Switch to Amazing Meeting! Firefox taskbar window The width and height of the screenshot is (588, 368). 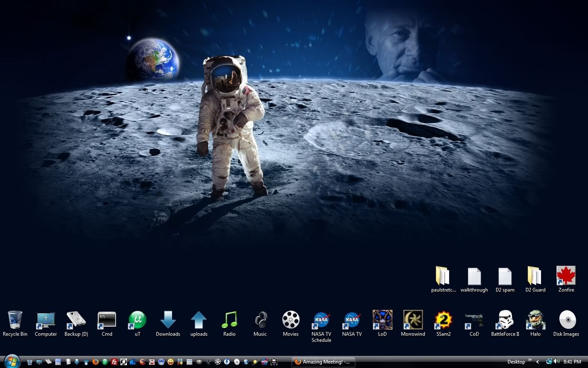pos(323,362)
